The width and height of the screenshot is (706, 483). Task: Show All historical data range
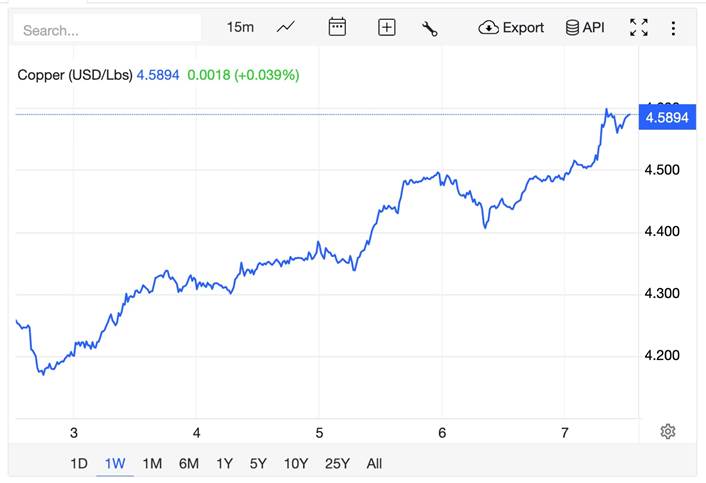(374, 463)
